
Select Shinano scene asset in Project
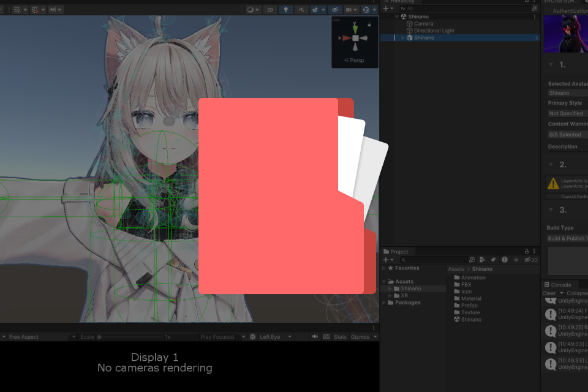click(x=467, y=320)
